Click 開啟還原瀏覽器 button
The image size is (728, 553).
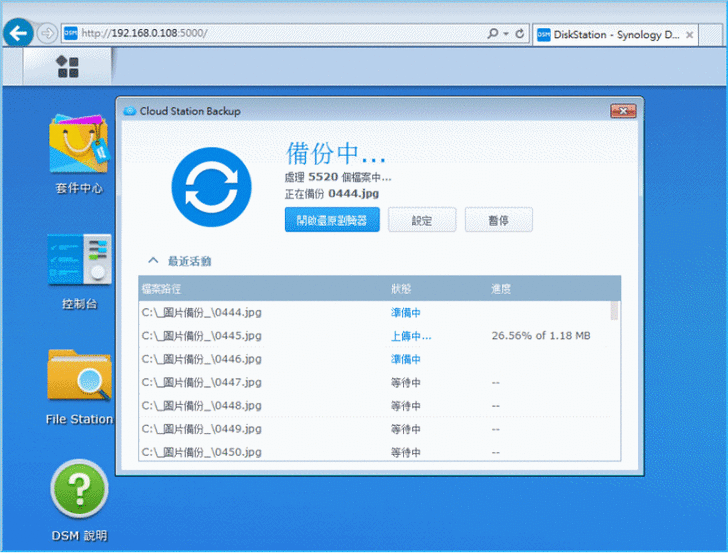click(332, 220)
